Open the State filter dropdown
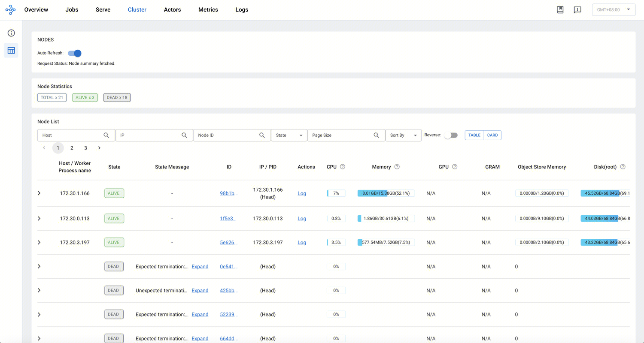This screenshot has width=644, height=343. [x=289, y=135]
